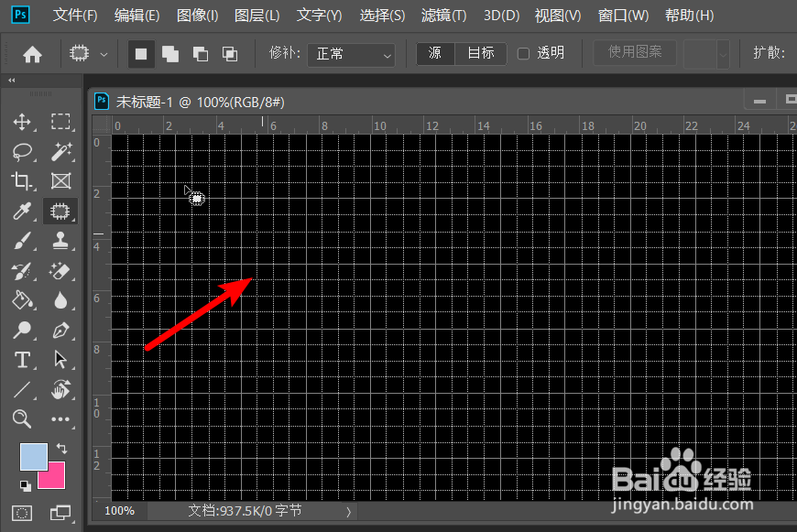Select the Move tool
Image resolution: width=797 pixels, height=532 pixels.
tap(22, 122)
